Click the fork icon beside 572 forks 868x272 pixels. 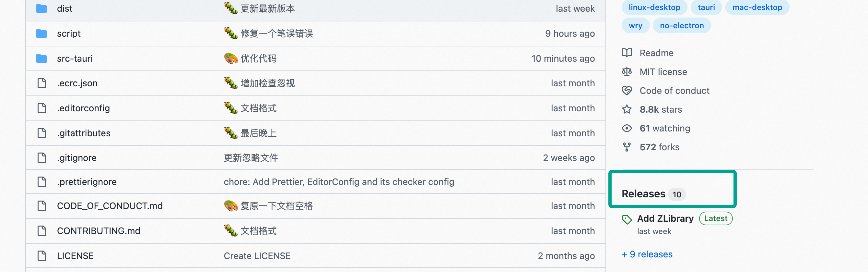(x=628, y=147)
